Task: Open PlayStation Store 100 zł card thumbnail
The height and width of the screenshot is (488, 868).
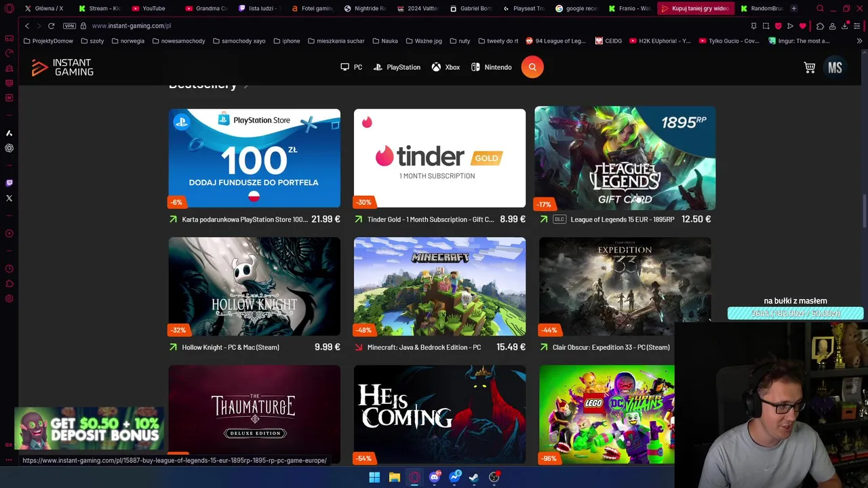Action: [254, 158]
